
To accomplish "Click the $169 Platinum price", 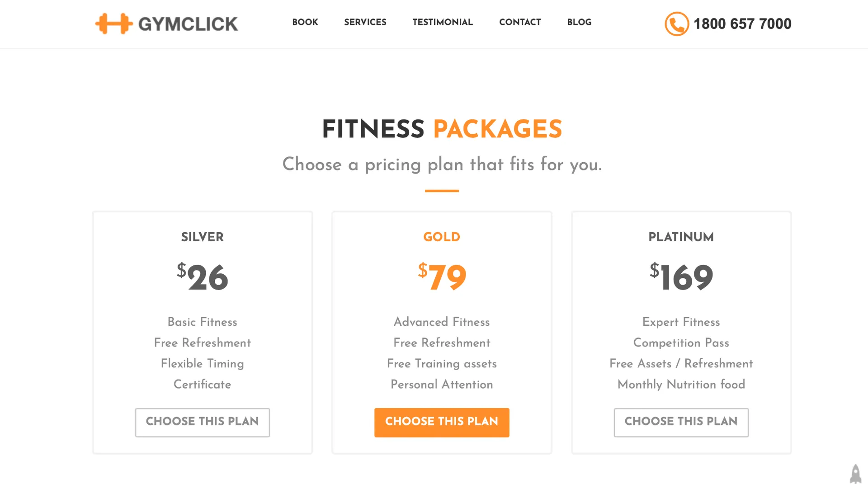I will (681, 277).
